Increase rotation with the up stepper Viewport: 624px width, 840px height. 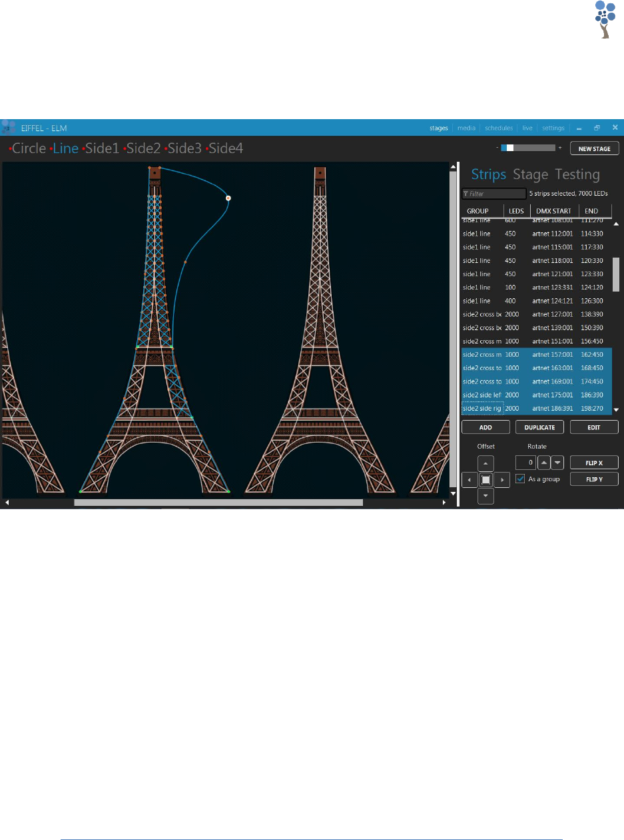544,463
